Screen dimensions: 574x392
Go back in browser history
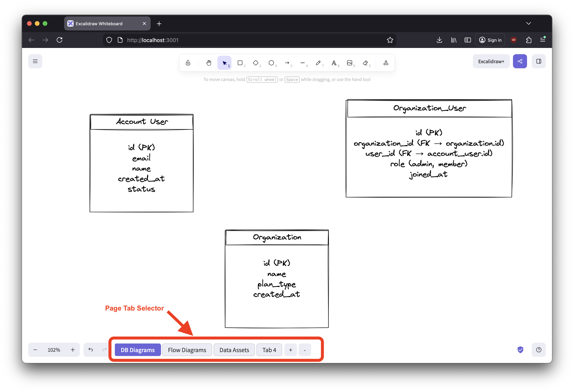pyautogui.click(x=31, y=40)
